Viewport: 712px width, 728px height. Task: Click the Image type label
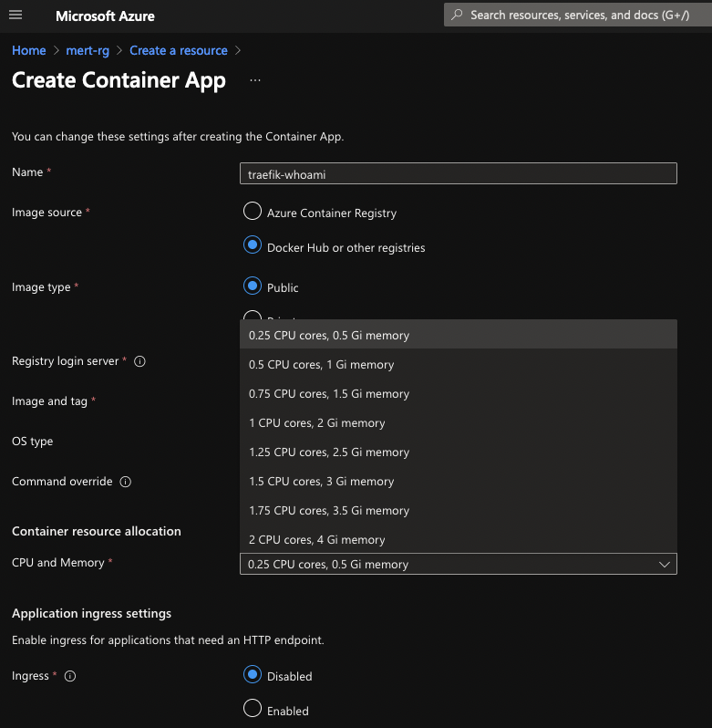click(x=41, y=287)
